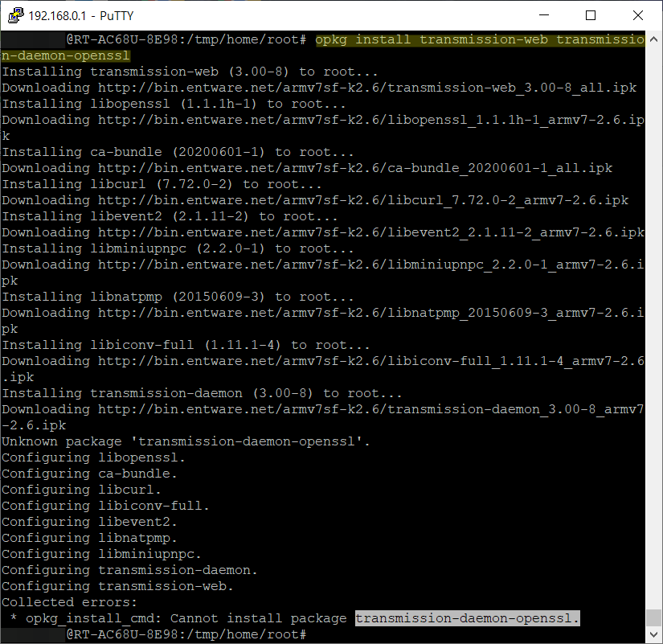This screenshot has height=644, width=663.
Task: Maximize the PuTTY window
Action: pyautogui.click(x=591, y=15)
